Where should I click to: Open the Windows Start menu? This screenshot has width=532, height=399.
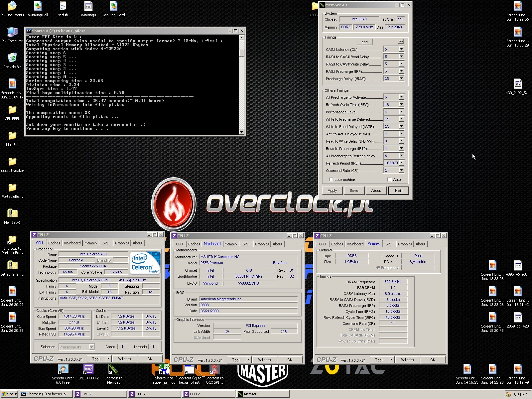pos(9,394)
